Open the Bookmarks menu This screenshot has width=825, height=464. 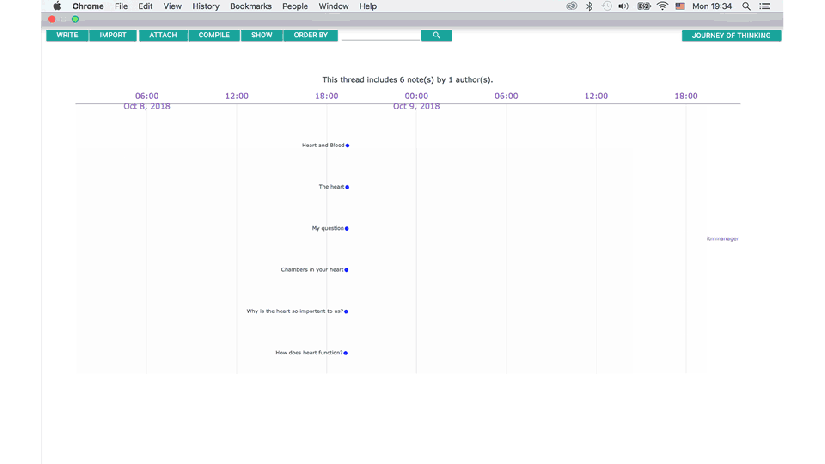pos(250,6)
